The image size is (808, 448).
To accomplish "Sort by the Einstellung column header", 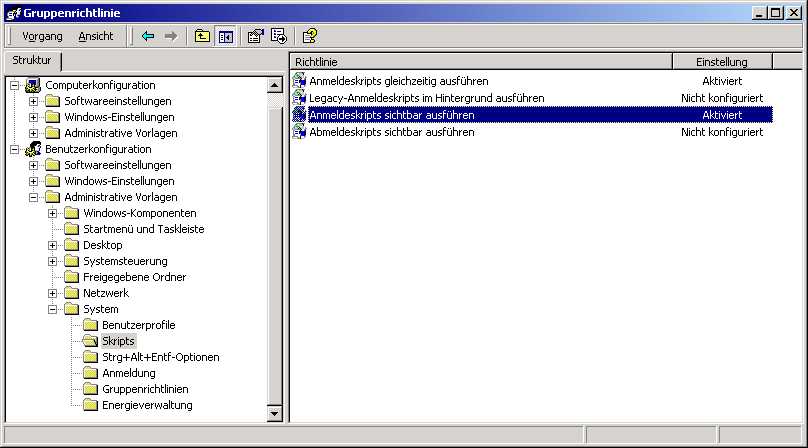I will point(722,62).
